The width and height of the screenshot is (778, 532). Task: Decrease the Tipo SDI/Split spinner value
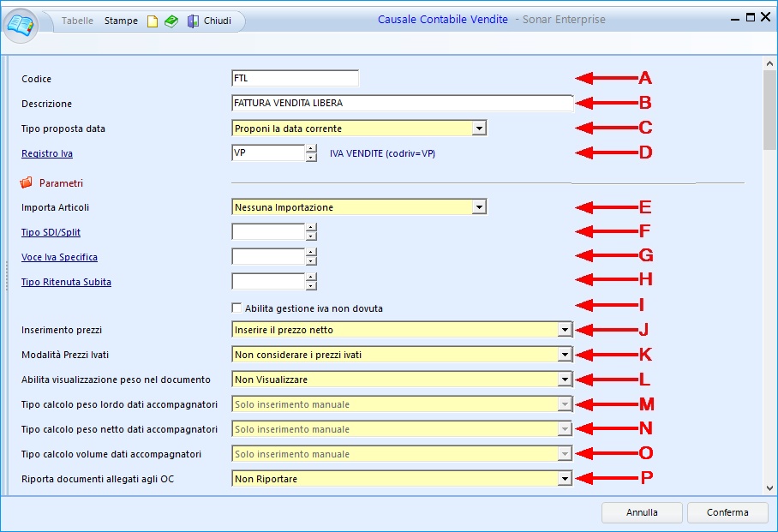pos(311,236)
